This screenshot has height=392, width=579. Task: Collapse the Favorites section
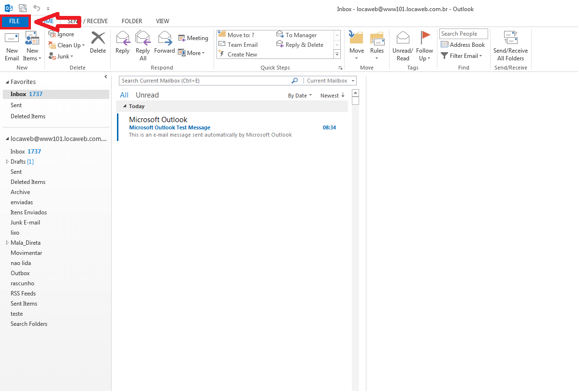[7, 82]
